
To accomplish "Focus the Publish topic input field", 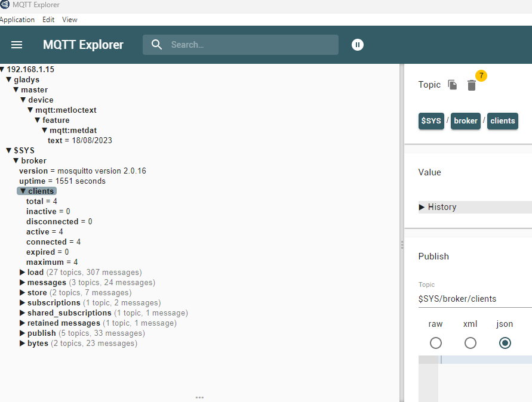I will [472, 299].
